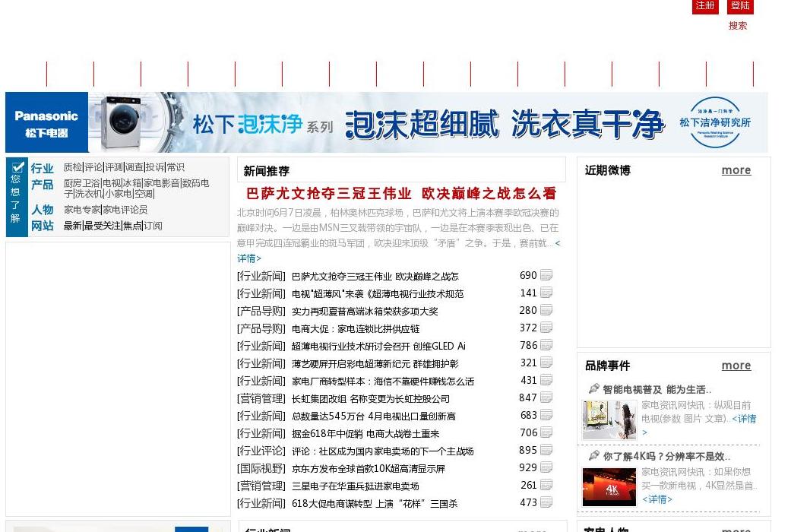Click pin icon beside 智能电视普及
This screenshot has height=532, width=791.
593,388
